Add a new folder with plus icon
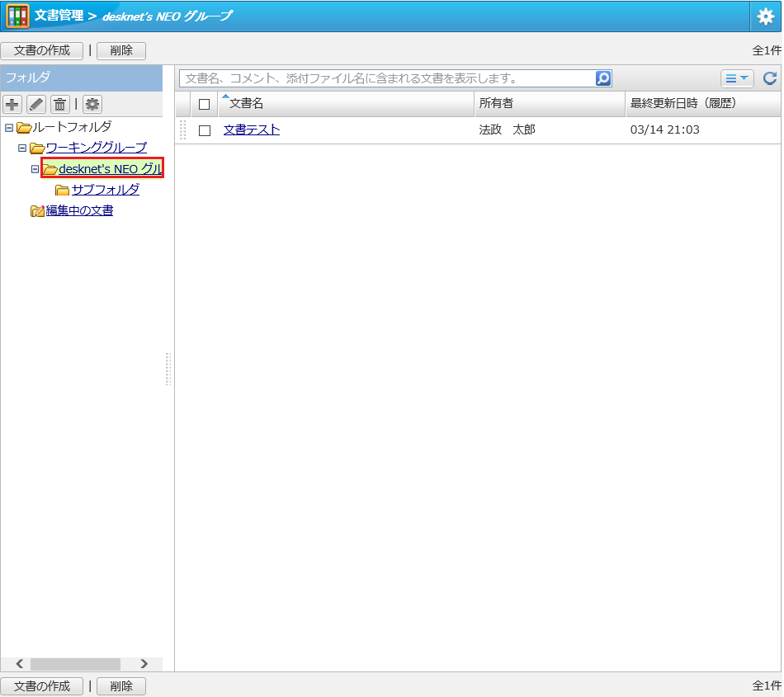Viewport: 784px width, 697px height. pos(12,105)
